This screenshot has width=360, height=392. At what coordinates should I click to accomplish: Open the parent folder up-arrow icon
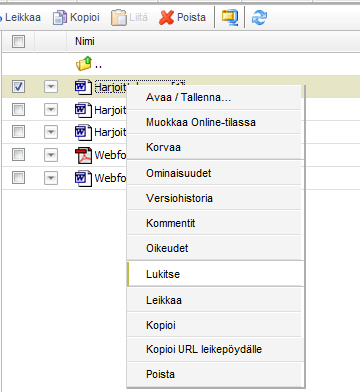84,63
